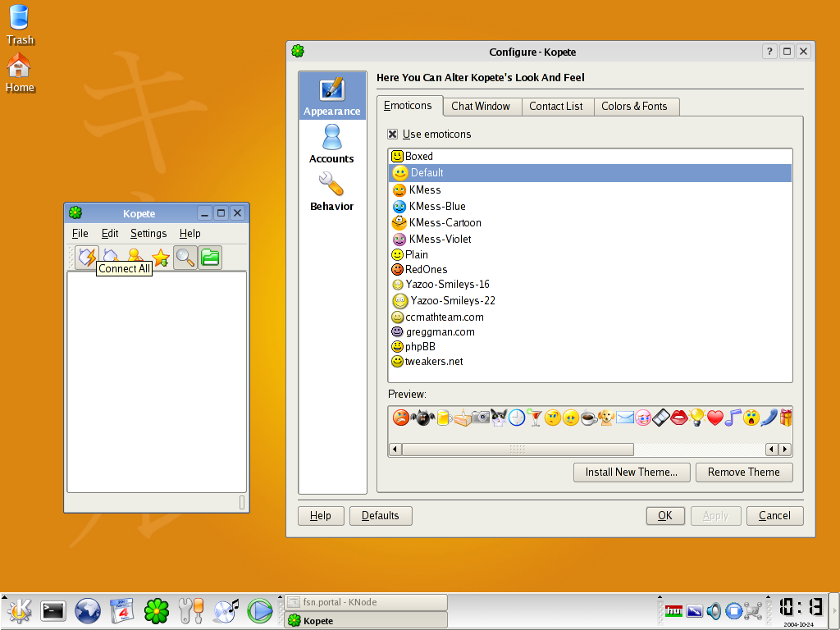
Task: Switch to the Contact List tab
Action: (x=557, y=106)
